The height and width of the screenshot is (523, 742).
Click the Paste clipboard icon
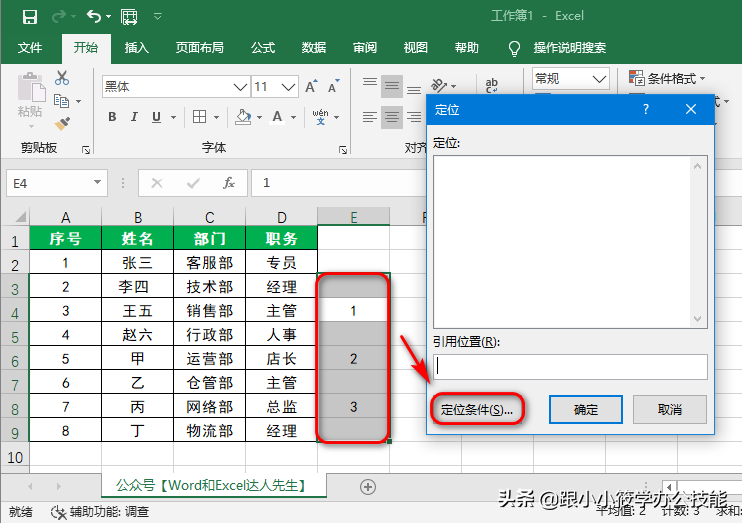[31, 88]
